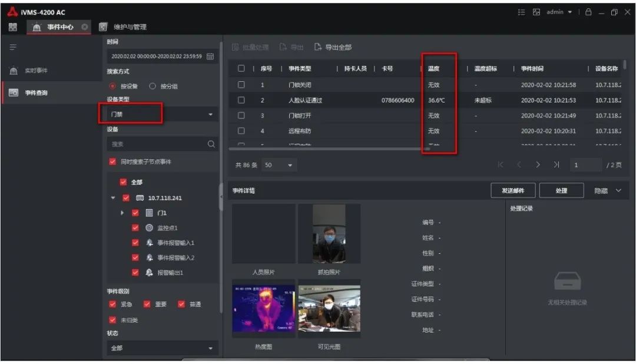Click the 导出全部 button

click(x=333, y=47)
